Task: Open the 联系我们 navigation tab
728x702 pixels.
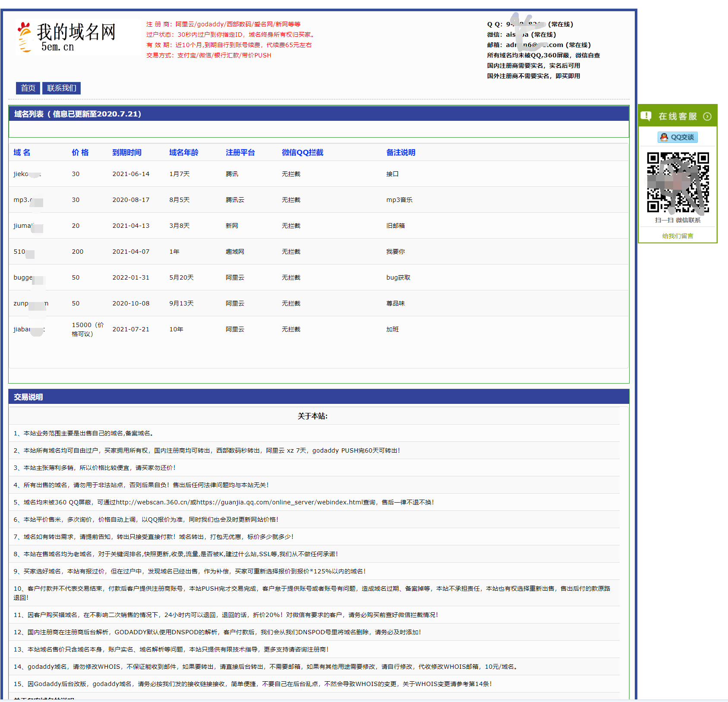Action: [x=62, y=88]
